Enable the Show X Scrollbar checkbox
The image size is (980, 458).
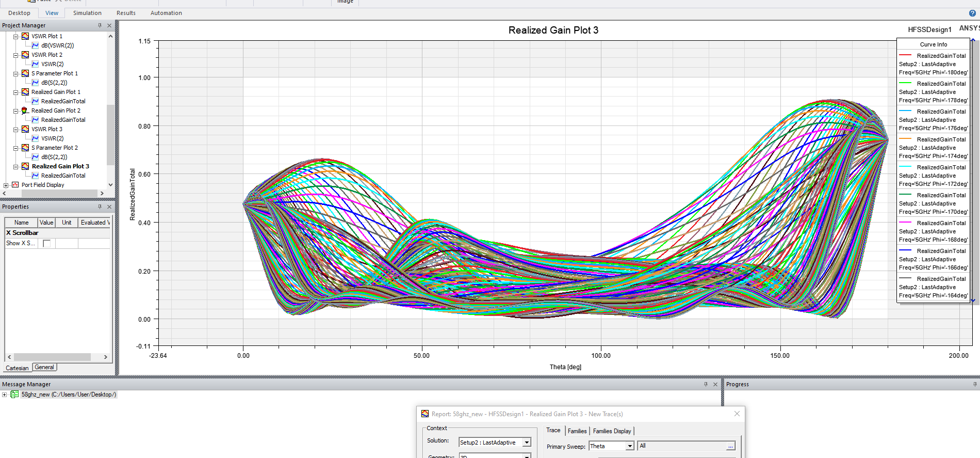(x=47, y=243)
